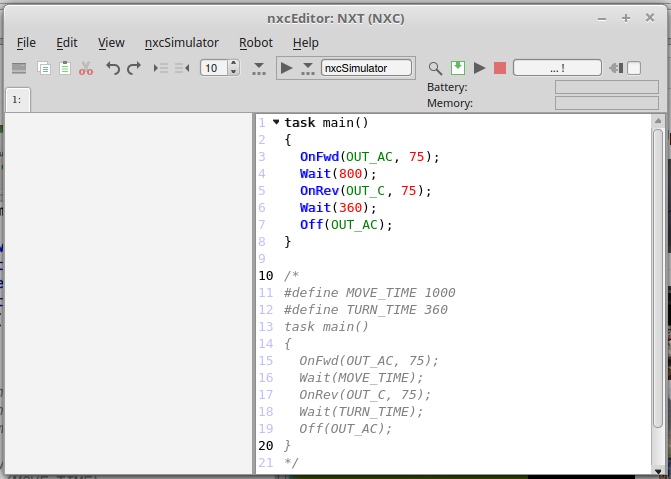The width and height of the screenshot is (671, 479).
Task: Open the simulator options dropdown arrow
Action: pos(308,68)
